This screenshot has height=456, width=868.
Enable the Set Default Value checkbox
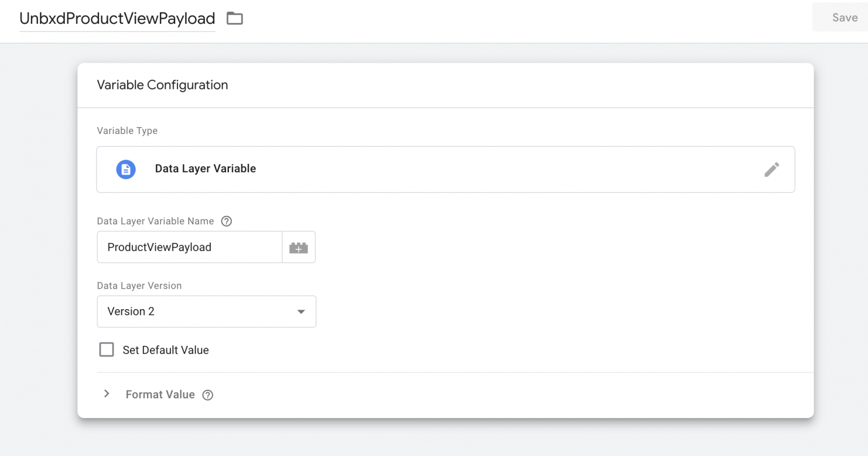[x=106, y=350]
